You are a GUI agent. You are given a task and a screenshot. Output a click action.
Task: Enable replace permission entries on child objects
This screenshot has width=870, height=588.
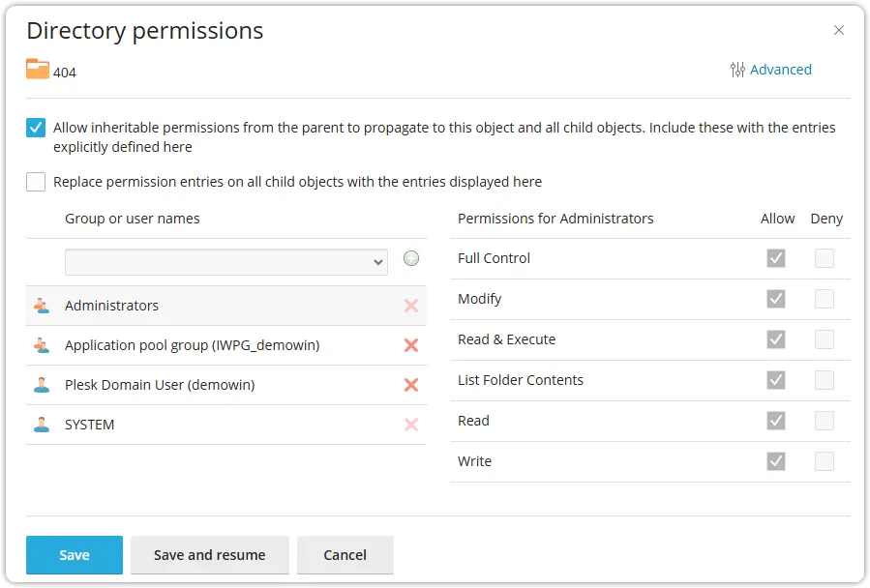click(x=36, y=181)
